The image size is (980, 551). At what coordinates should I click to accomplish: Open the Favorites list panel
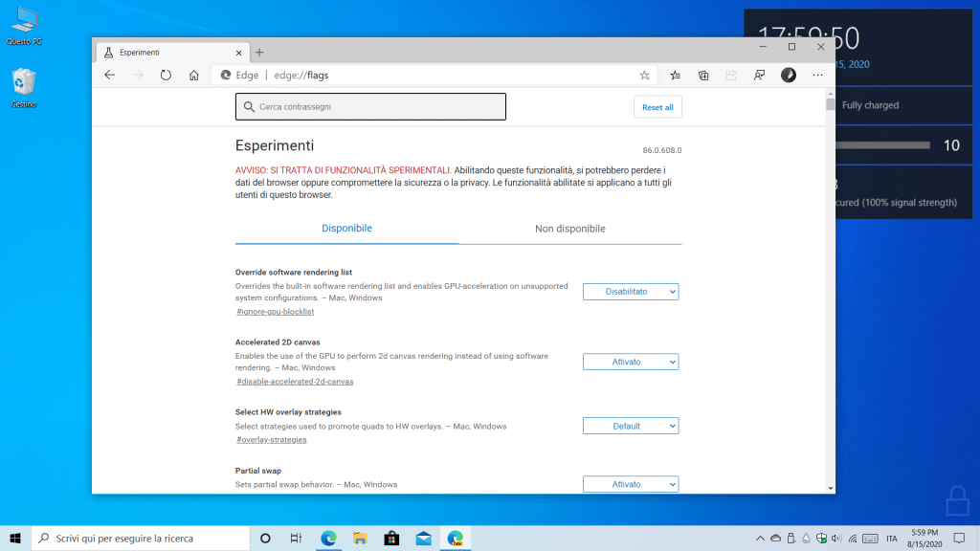676,75
